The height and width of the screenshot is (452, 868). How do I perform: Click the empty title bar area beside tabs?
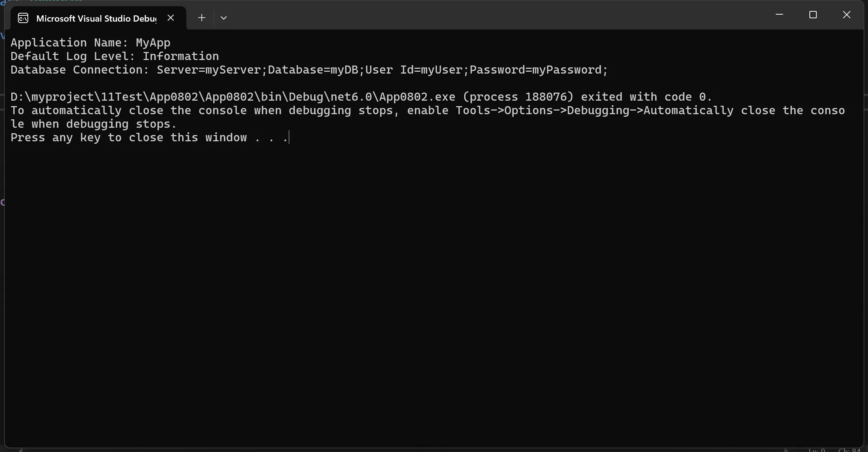point(476,16)
